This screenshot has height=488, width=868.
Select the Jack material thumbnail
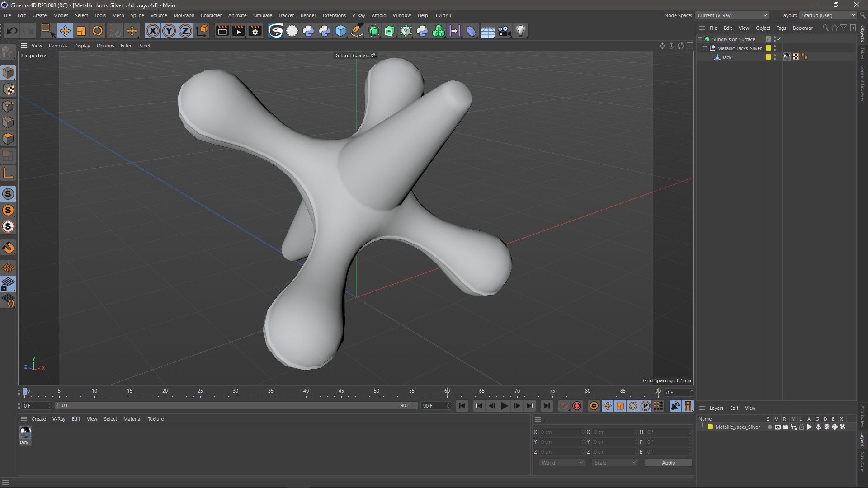click(25, 433)
